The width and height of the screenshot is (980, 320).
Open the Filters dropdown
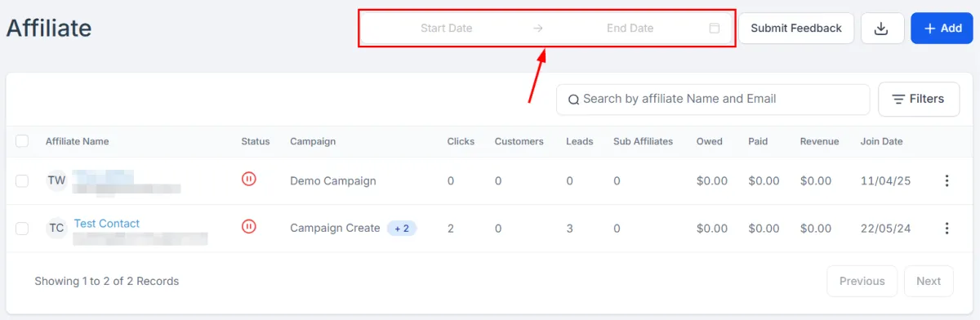pos(919,100)
